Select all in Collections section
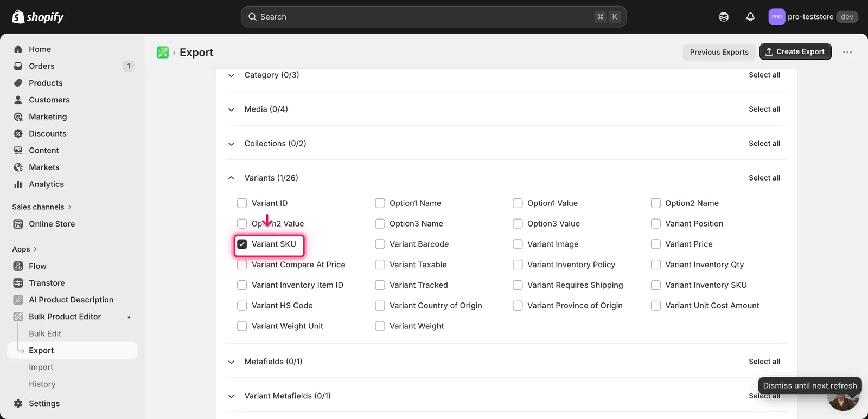Screen dimensions: 868x419 point(764,144)
